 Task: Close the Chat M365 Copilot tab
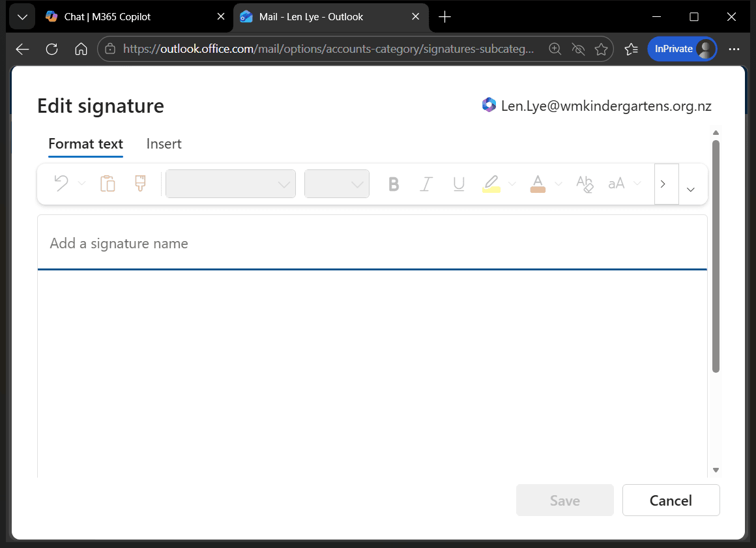[x=221, y=17]
